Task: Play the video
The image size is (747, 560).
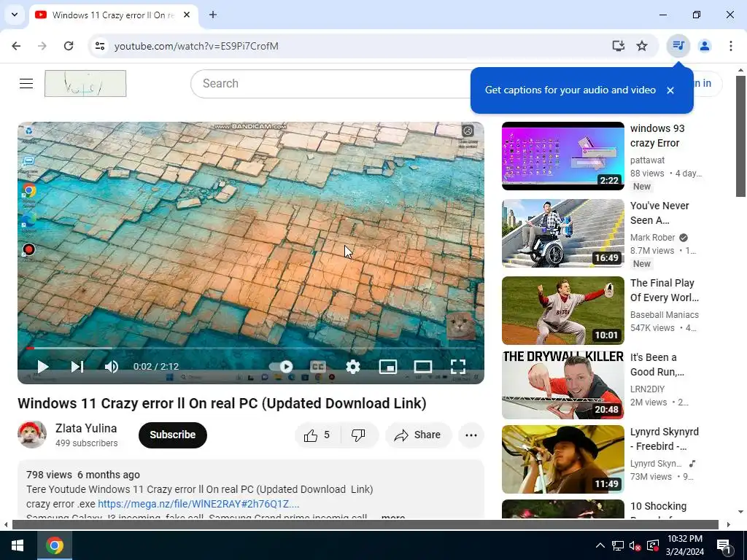Action: point(43,367)
